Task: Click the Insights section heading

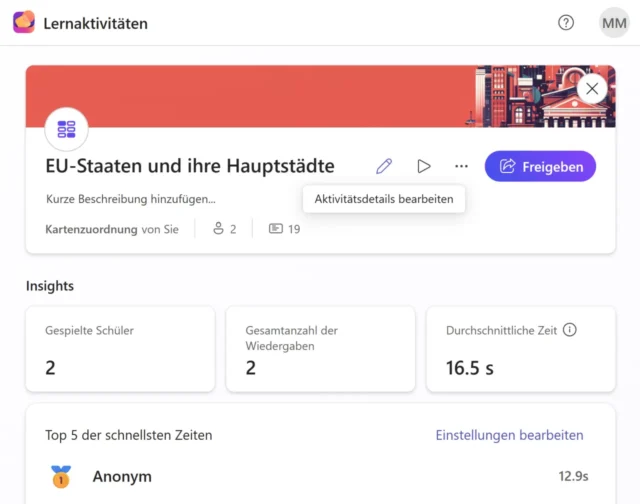Action: [x=50, y=286]
